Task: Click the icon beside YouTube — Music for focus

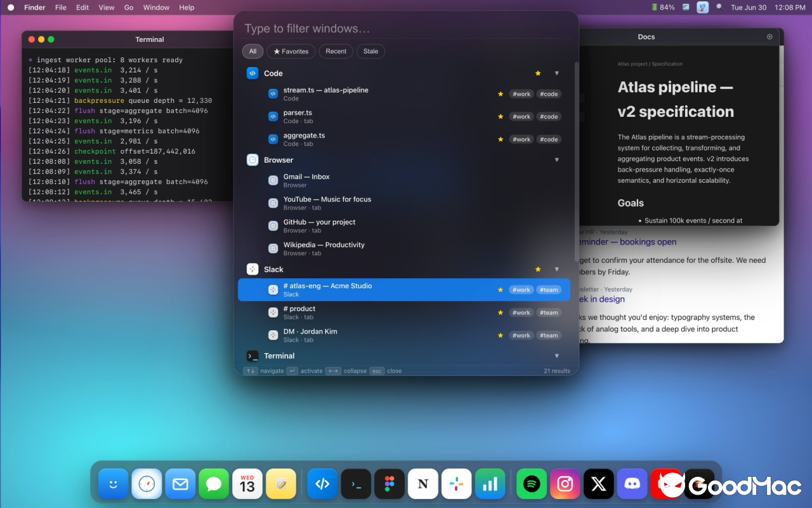Action: coord(273,203)
